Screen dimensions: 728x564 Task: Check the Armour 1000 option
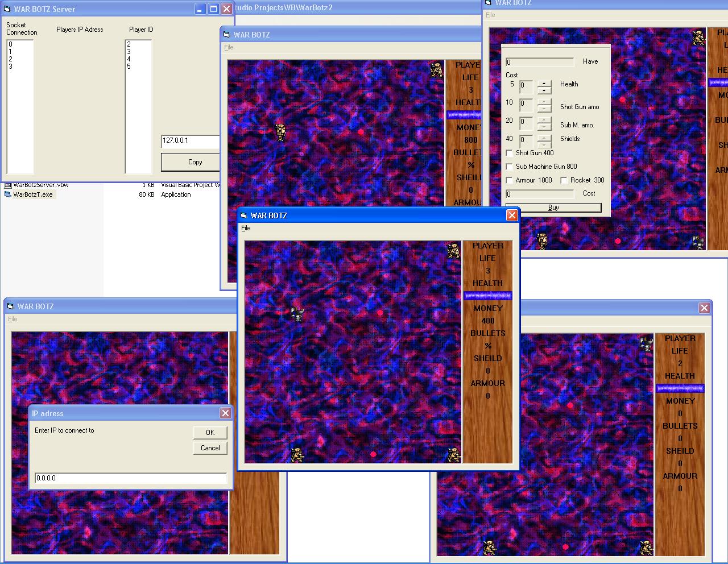509,180
